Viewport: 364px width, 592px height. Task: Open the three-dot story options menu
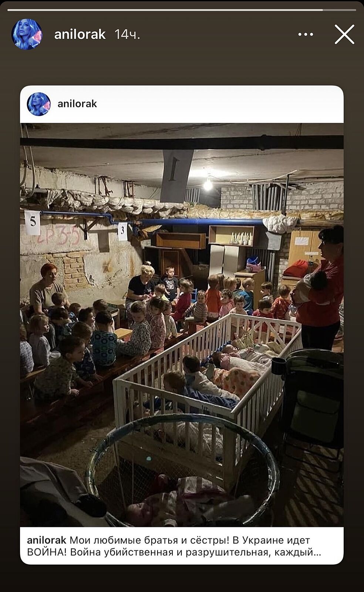click(306, 34)
